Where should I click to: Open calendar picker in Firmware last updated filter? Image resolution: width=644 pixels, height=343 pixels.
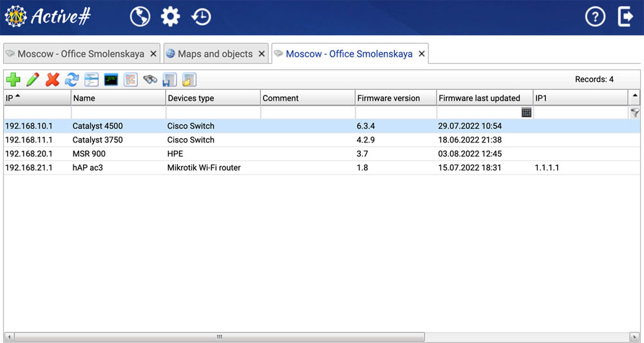click(526, 112)
